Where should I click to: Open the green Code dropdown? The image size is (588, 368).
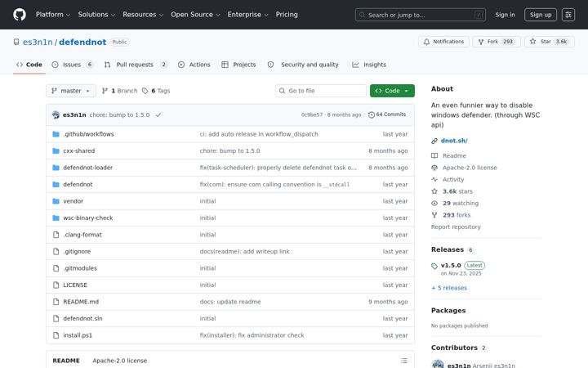click(x=392, y=91)
